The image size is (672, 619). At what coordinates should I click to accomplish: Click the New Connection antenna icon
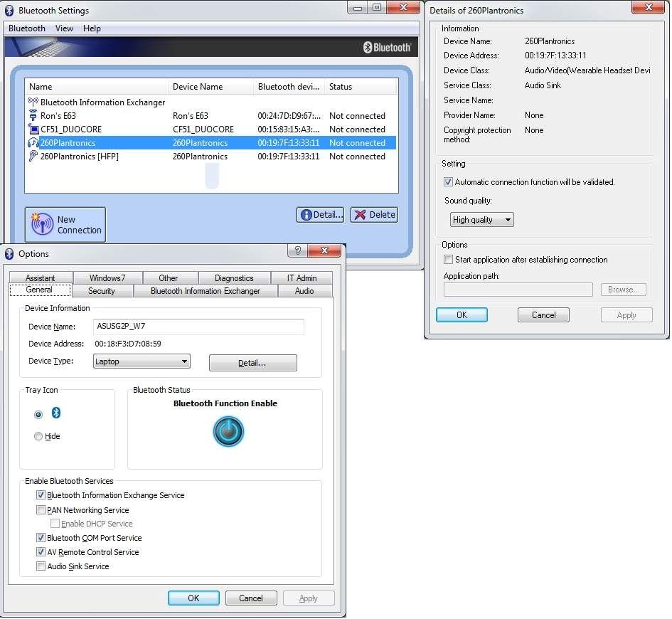pos(42,224)
